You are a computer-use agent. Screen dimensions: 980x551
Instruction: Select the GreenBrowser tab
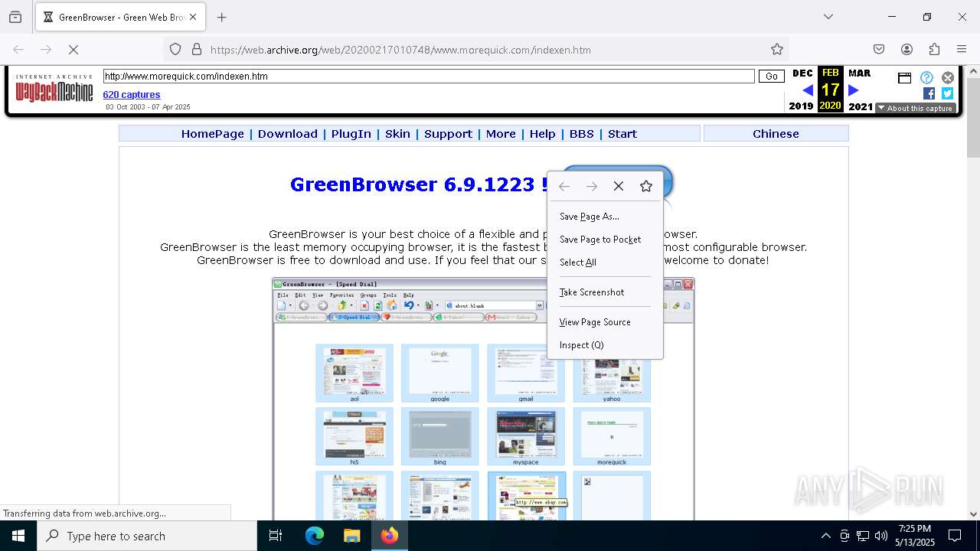coord(120,17)
